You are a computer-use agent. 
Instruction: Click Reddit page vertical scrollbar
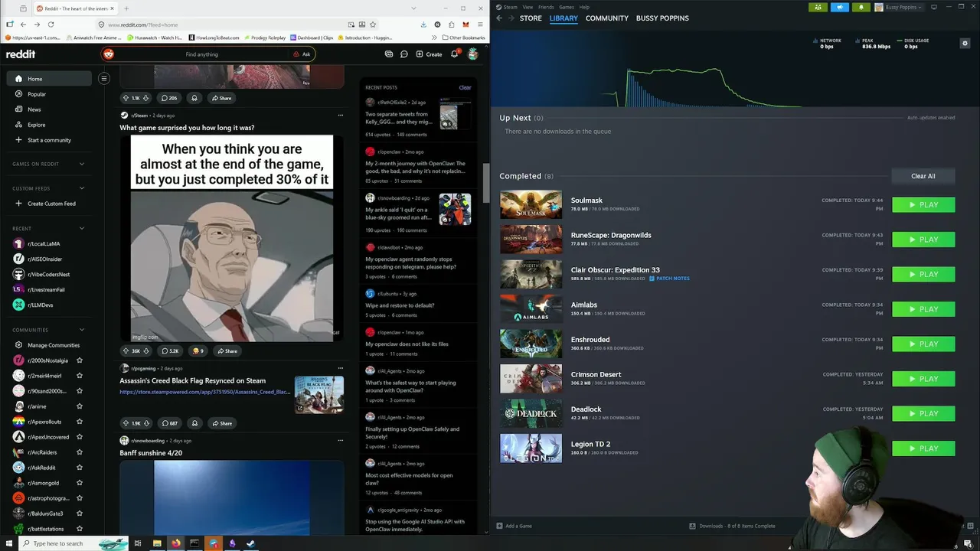point(485,181)
